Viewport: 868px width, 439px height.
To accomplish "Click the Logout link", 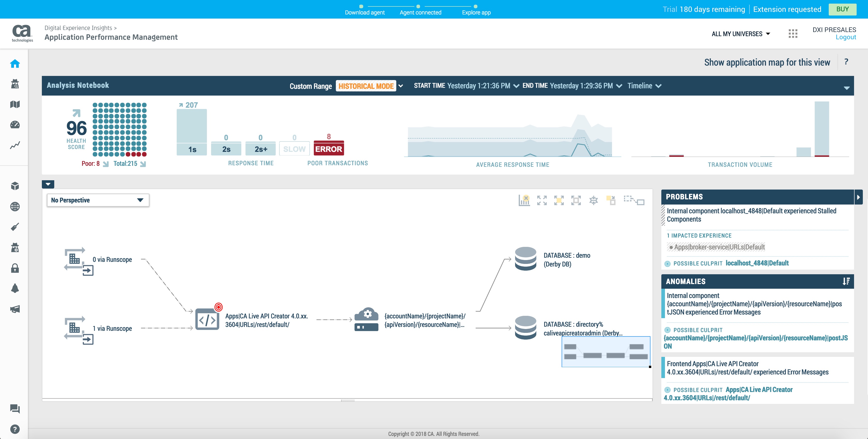I will (846, 37).
